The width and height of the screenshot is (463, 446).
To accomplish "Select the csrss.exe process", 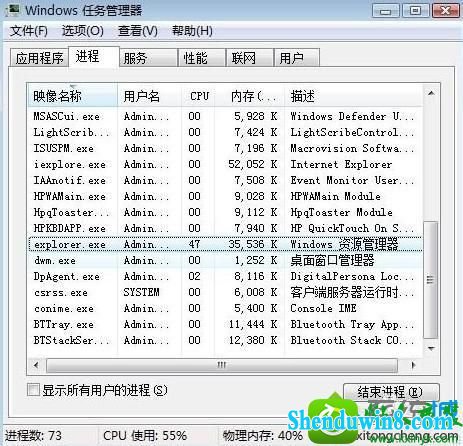I will tap(225, 292).
